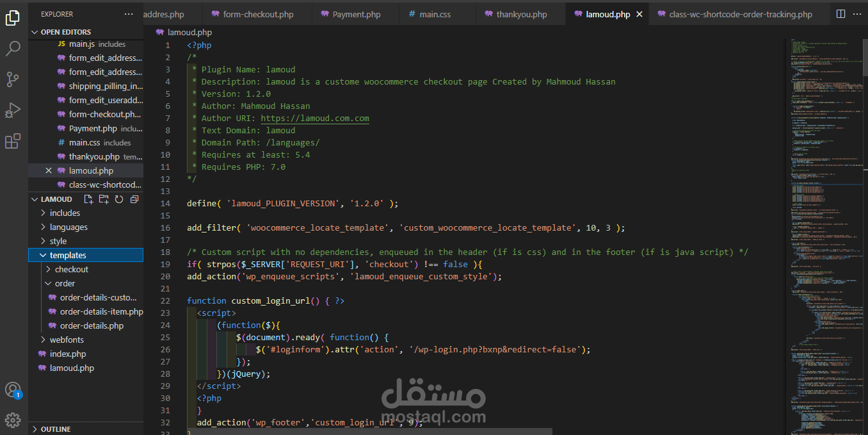The height and width of the screenshot is (435, 868).
Task: Close the lamoud.php editor tab
Action: (639, 14)
